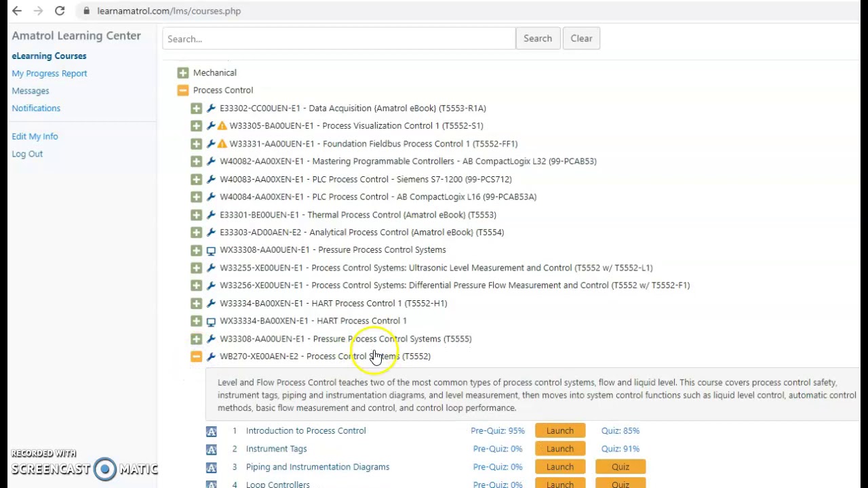The height and width of the screenshot is (488, 868).
Task: Click lesson icon for Instrument Tags
Action: (x=211, y=449)
